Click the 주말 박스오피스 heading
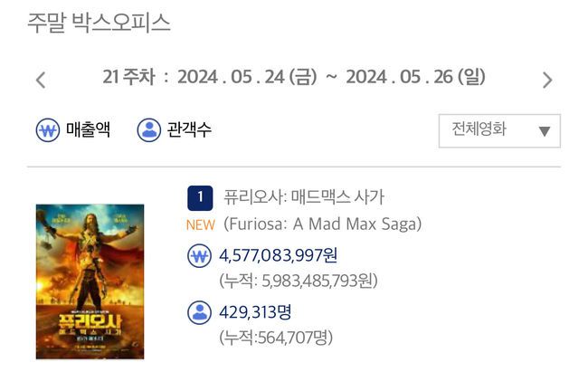Viewport: 588px width, 391px height. (99, 23)
